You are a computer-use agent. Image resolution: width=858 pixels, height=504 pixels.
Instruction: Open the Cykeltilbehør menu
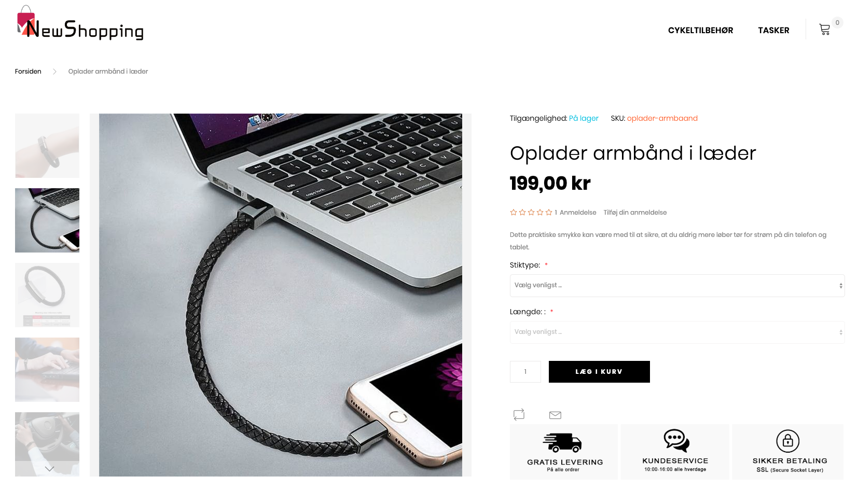[x=700, y=31]
